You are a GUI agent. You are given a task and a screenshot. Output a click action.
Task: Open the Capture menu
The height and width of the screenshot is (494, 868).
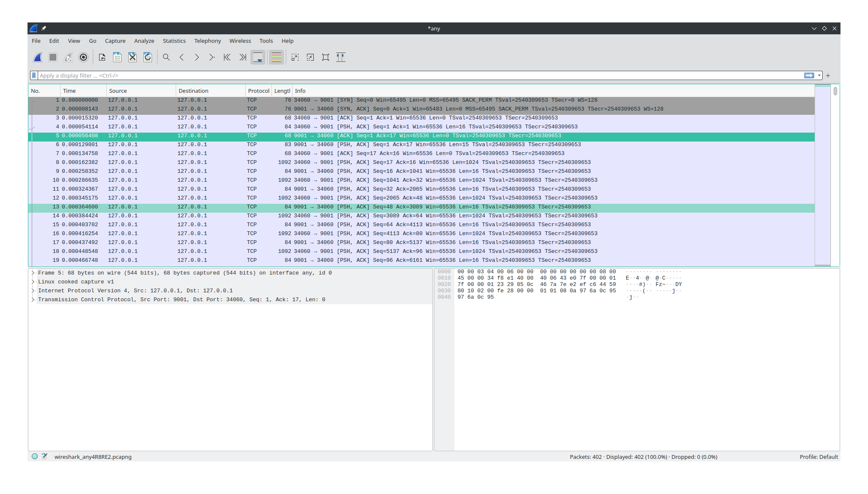point(115,41)
